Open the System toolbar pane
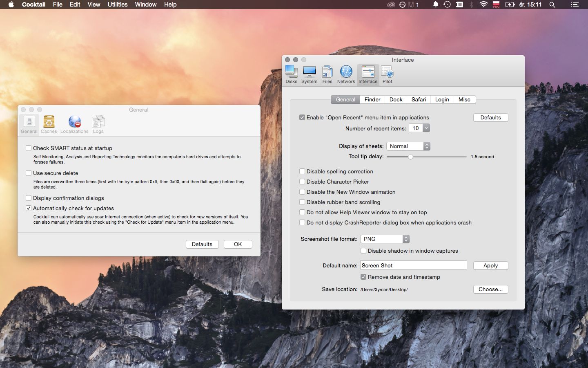This screenshot has height=368, width=588. [x=309, y=74]
